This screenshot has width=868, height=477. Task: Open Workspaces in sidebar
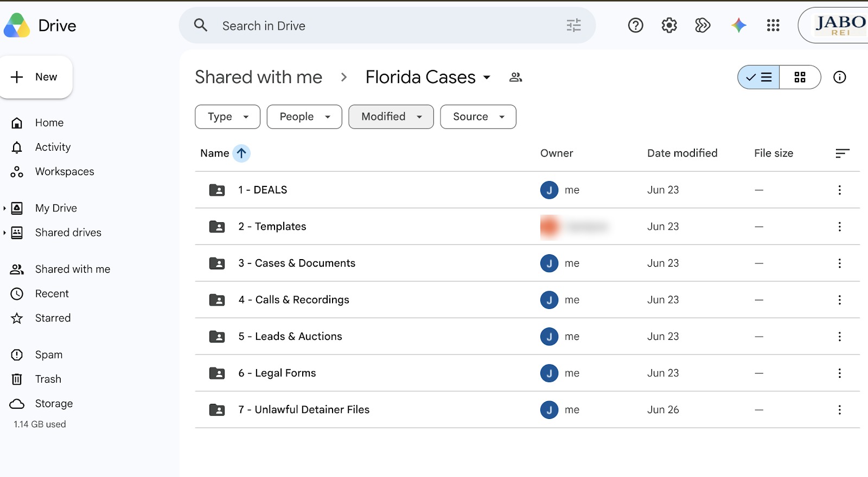pos(65,172)
